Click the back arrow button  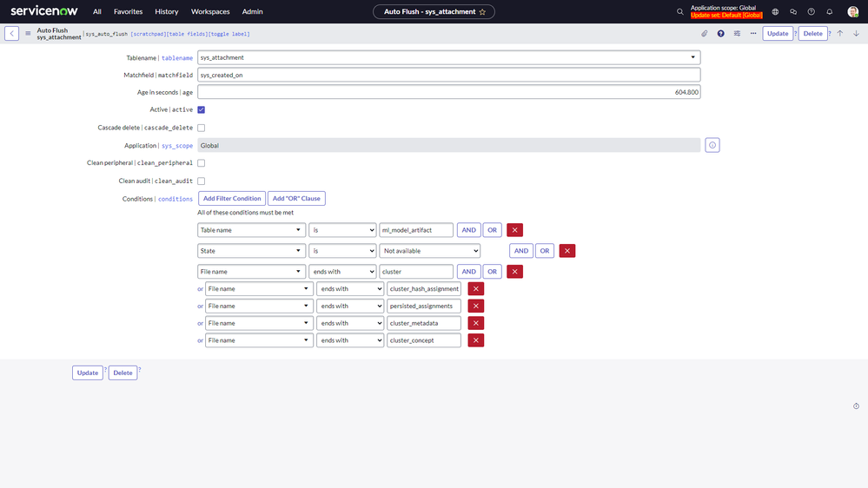[11, 33]
